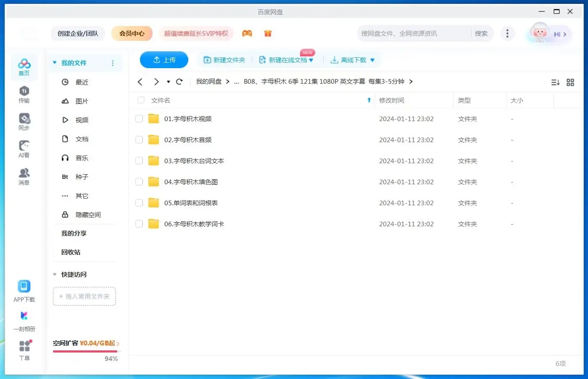
Task: Expand the 离线下载 dropdown arrow
Action: 372,60
